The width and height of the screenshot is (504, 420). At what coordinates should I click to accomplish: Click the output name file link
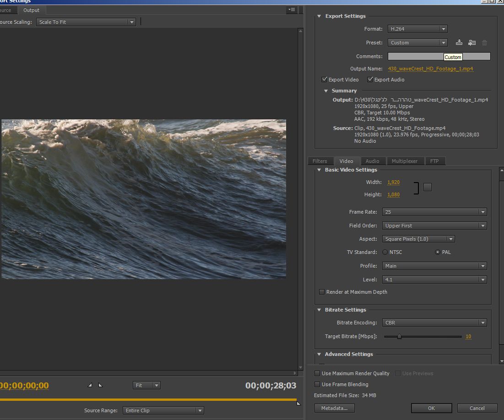430,69
